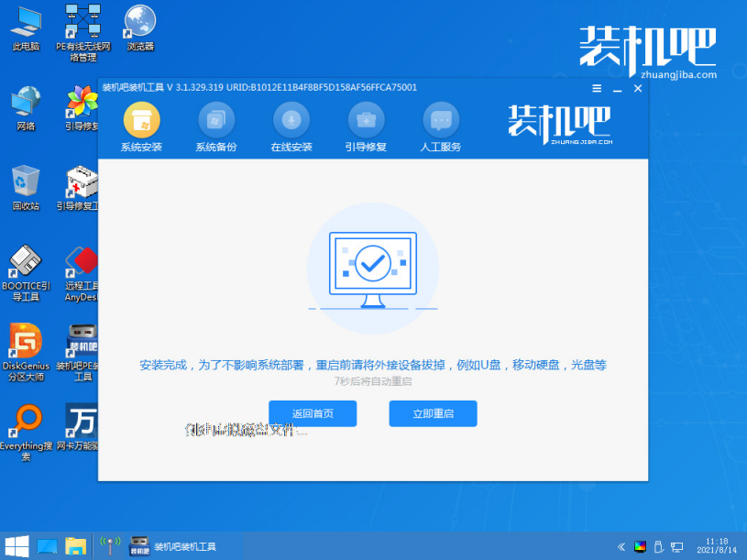The height and width of the screenshot is (560, 747).
Task: Open the 网络 desktop icon
Action: (26, 108)
